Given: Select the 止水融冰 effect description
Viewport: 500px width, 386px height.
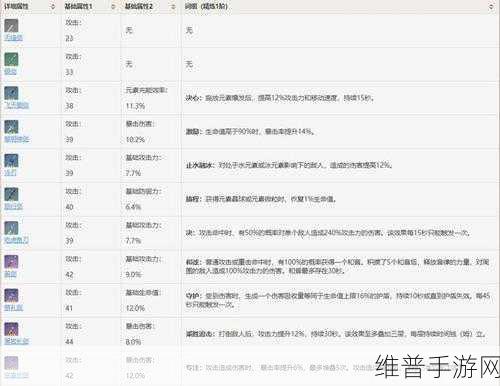Looking at the screenshot, I should [x=289, y=165].
